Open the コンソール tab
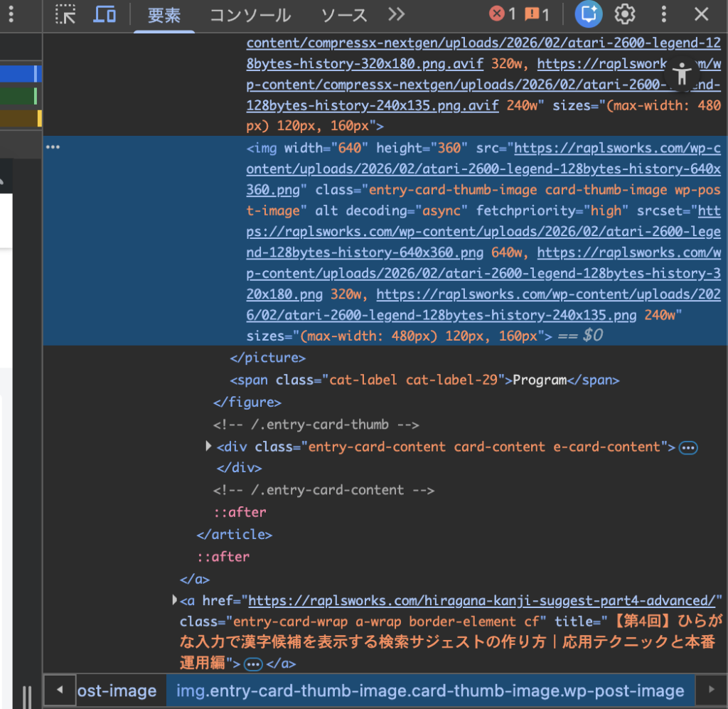Screen dimensions: 728x709 [x=250, y=15]
